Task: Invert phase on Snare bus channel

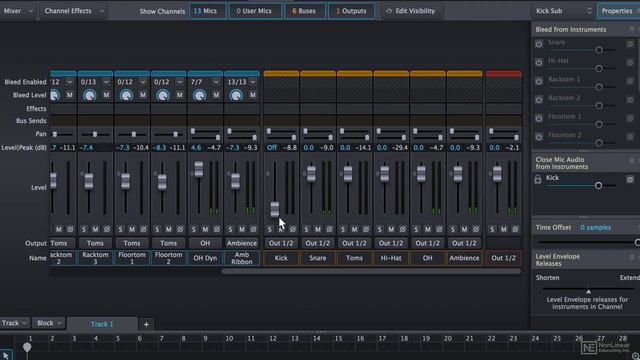Action: coord(329,229)
